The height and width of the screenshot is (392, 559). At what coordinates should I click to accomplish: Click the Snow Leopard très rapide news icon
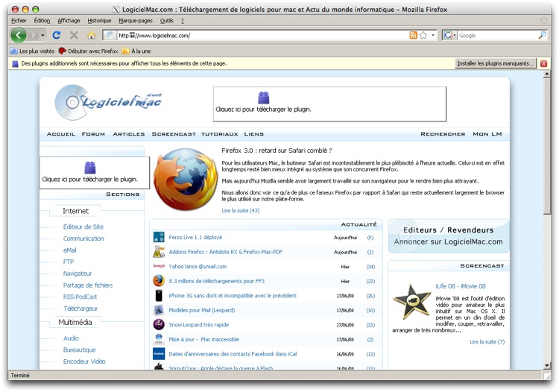[159, 325]
